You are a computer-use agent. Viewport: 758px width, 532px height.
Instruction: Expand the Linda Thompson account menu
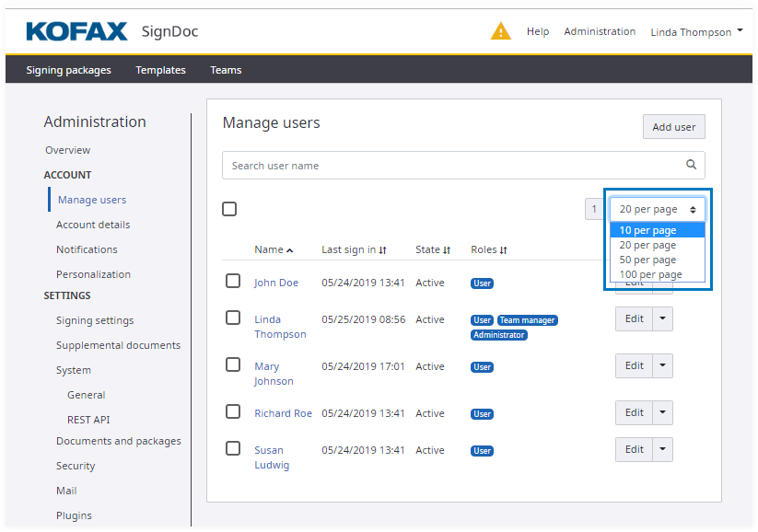[x=696, y=32]
